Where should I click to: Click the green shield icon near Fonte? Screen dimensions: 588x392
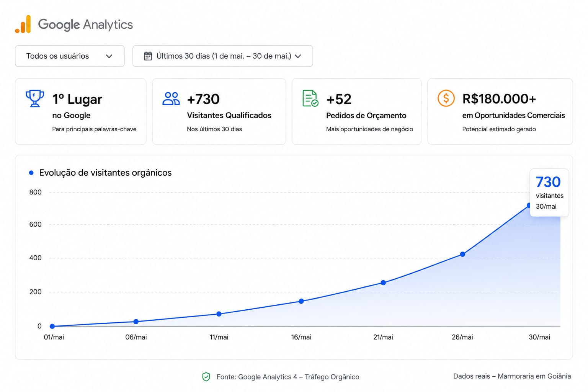click(x=206, y=377)
